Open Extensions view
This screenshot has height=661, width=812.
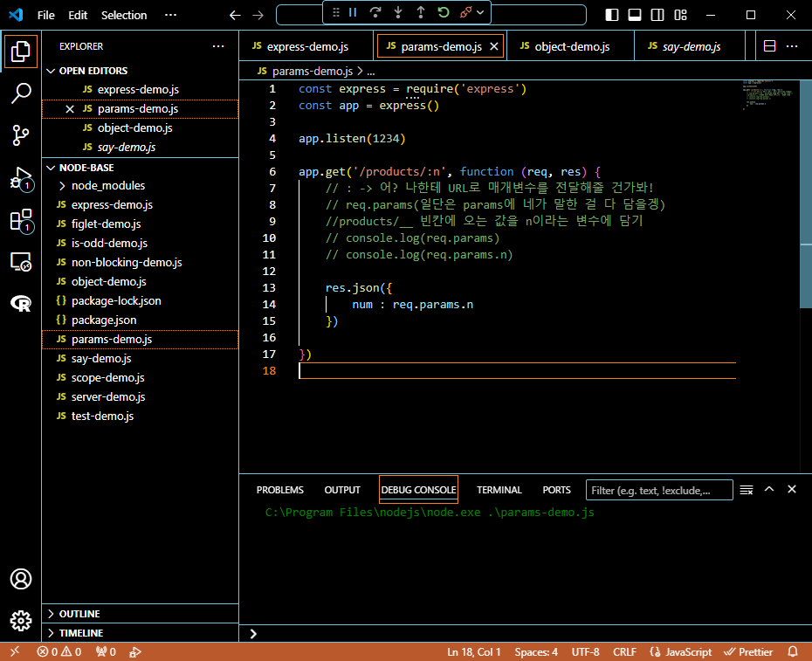click(x=21, y=220)
